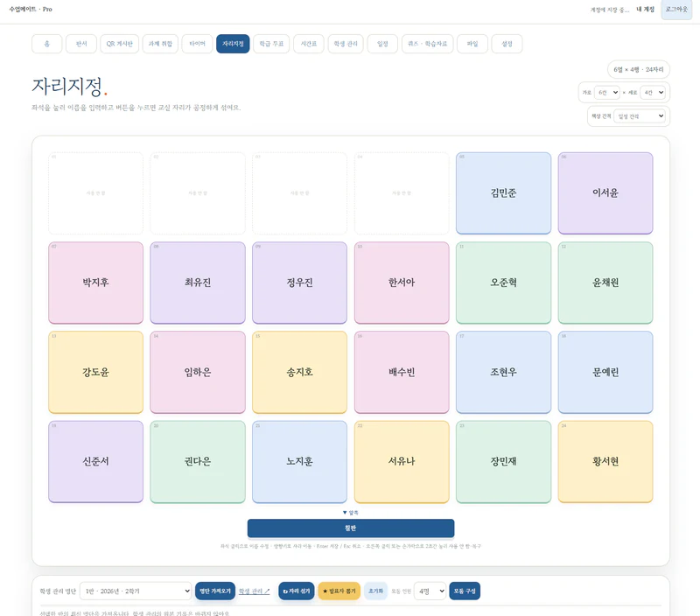Image resolution: width=700 pixels, height=616 pixels.
Task: Select the disabled seat 03
Action: click(299, 193)
